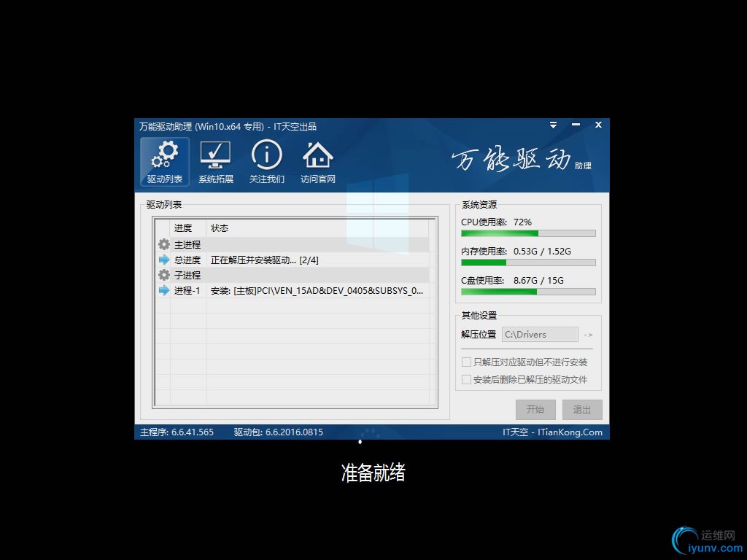Enable 安装后删除已解压的驱动文件 checkbox
Screen dimensions: 747x560
[x=466, y=379]
